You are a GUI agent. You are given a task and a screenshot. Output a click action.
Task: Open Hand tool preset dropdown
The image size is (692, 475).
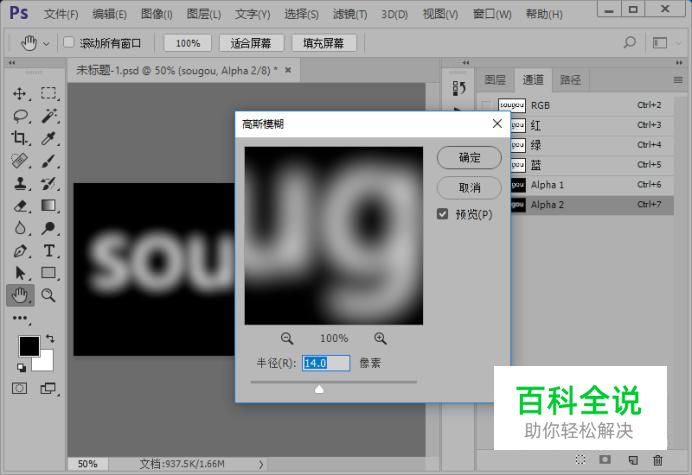(46, 43)
